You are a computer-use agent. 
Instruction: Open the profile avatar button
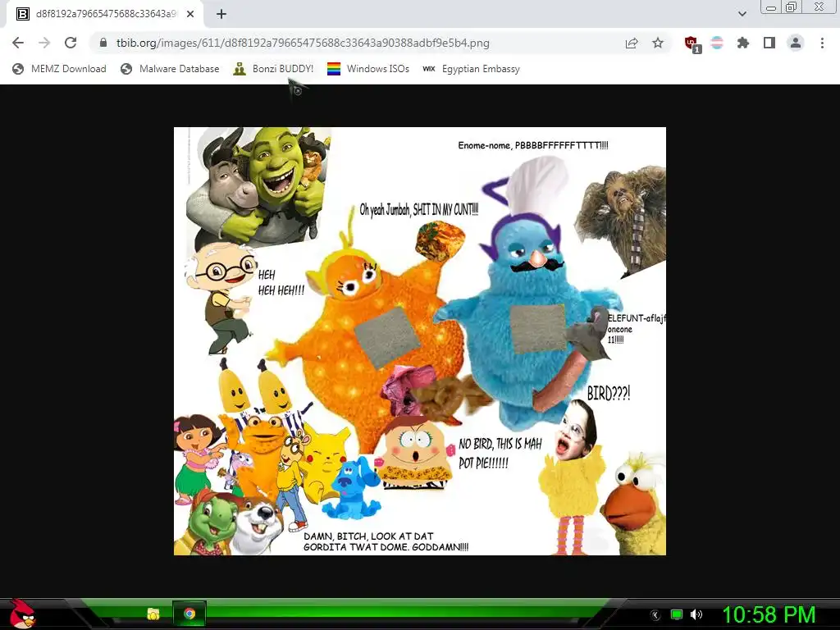coord(796,43)
